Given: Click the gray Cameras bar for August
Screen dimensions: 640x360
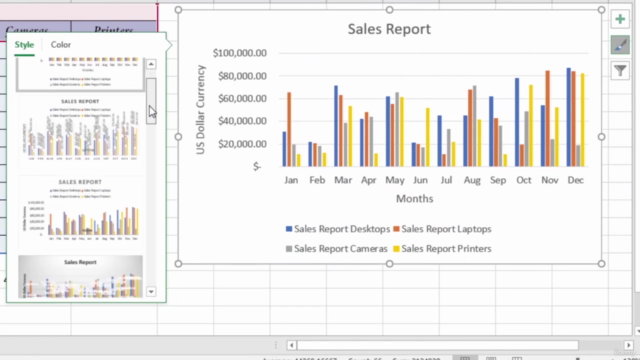Looking at the screenshot, I should pos(475,126).
